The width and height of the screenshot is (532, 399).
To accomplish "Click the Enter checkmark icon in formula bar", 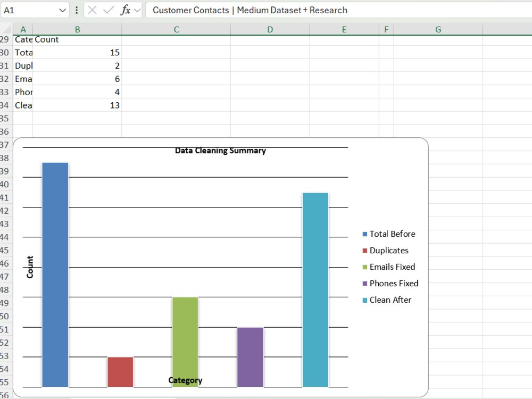I will click(108, 10).
